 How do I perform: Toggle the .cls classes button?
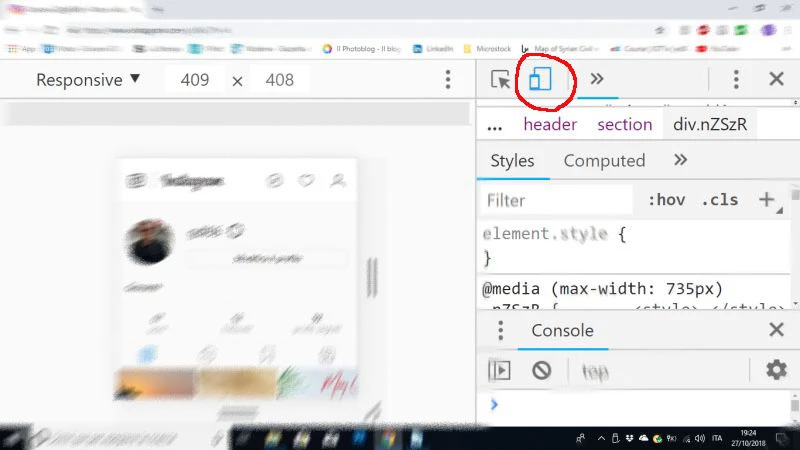pyautogui.click(x=720, y=200)
